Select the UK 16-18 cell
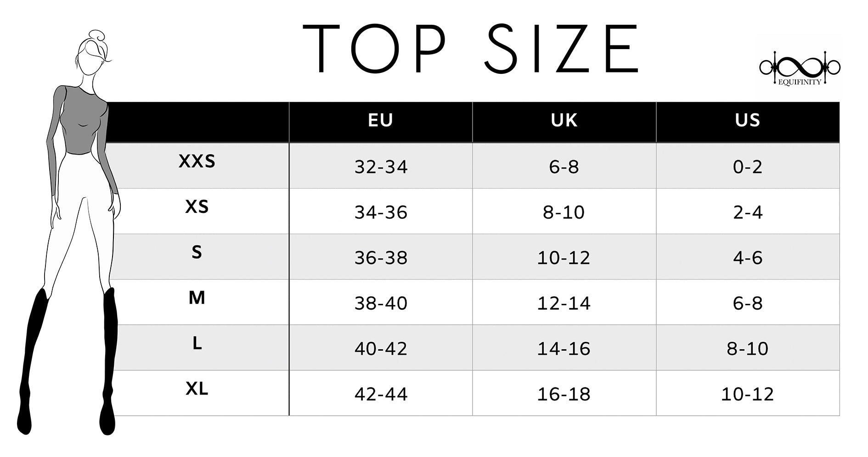868x457 pixels. (x=564, y=394)
